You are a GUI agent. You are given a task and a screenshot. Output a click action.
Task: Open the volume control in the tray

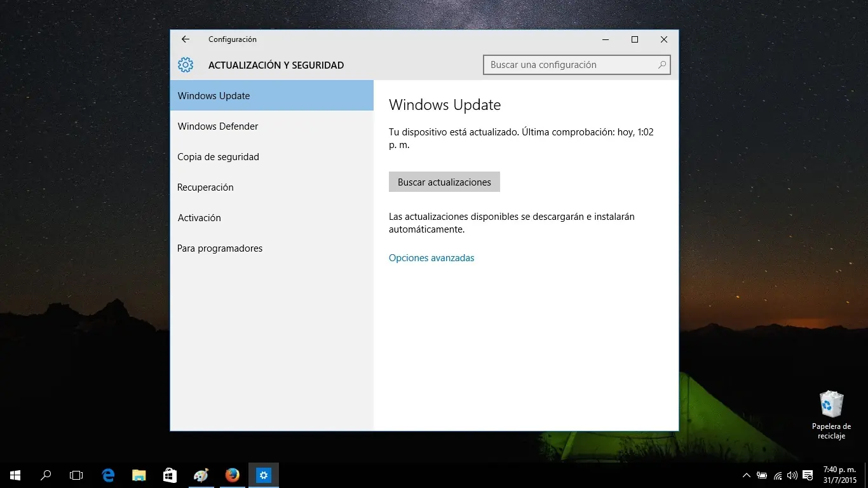(792, 475)
